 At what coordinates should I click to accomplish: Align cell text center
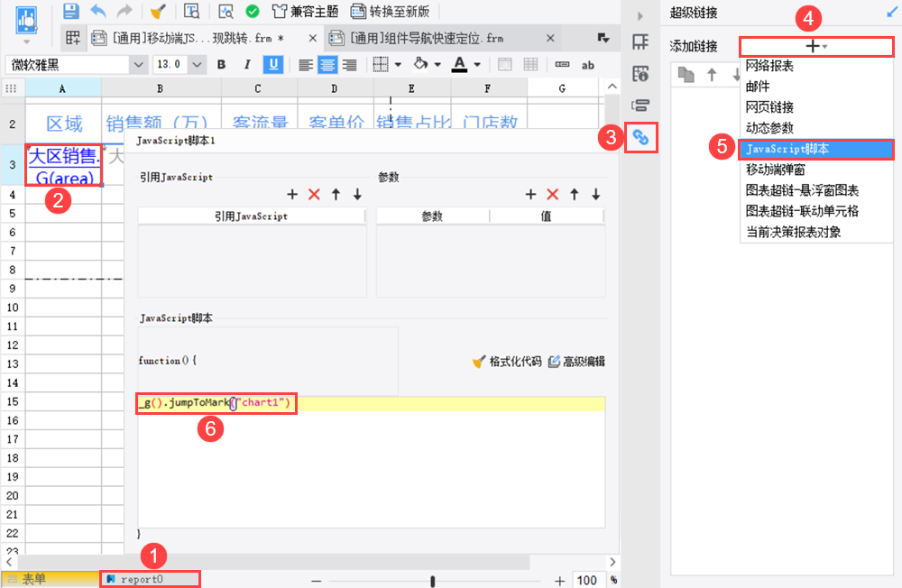point(327,65)
